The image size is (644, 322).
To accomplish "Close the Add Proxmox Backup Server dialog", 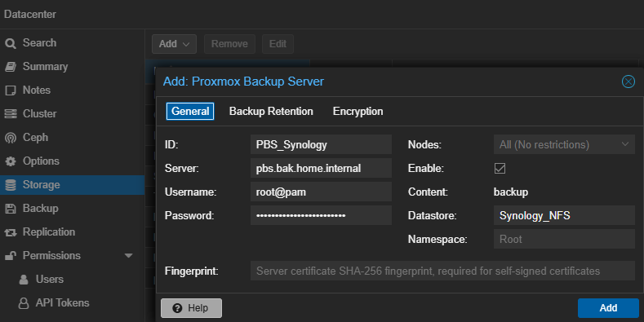I will [628, 82].
